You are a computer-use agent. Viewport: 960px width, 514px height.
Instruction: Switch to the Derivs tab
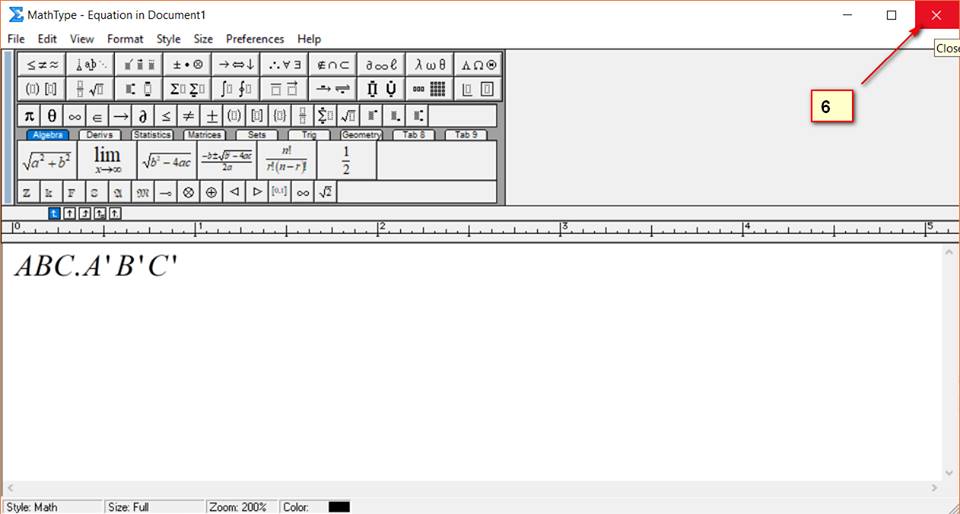coord(100,135)
